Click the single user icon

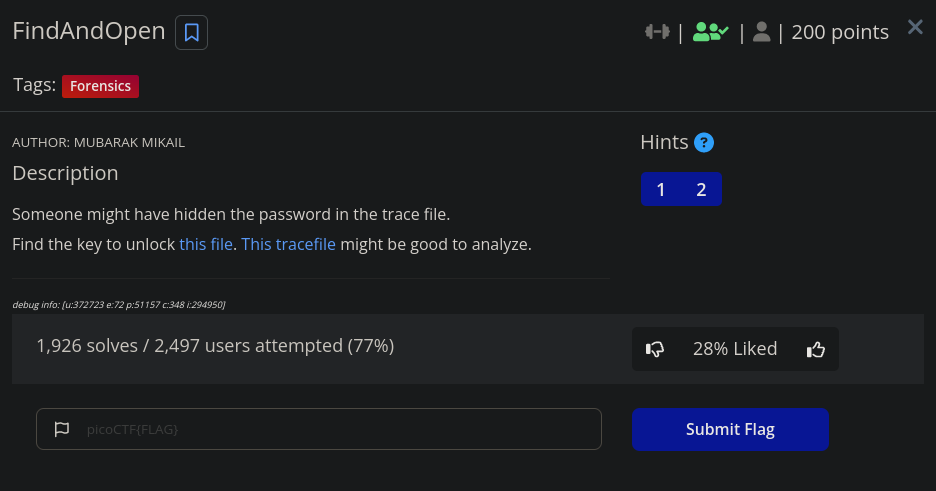[761, 32]
